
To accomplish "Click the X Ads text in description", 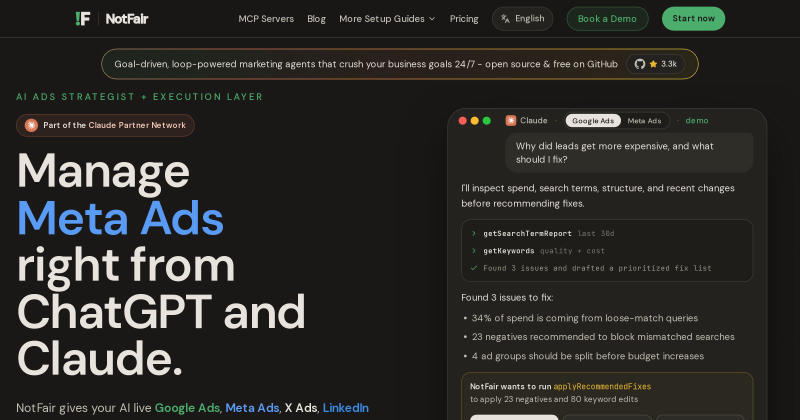I will click(301, 408).
